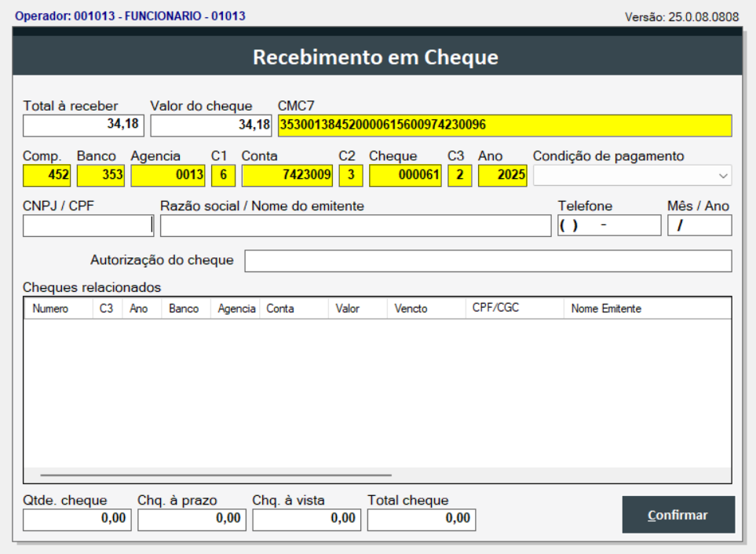
Task: Open the Condição de pagamento dropdown
Action: coord(632,175)
